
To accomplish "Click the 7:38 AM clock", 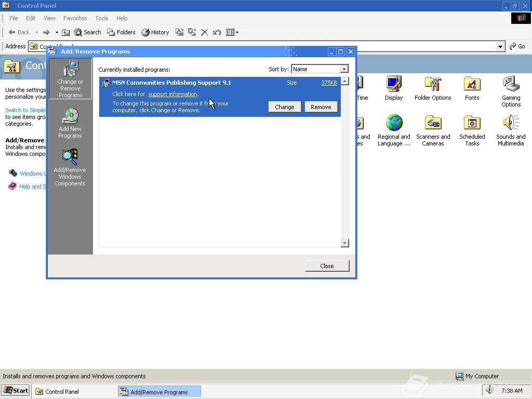I will 512,391.
